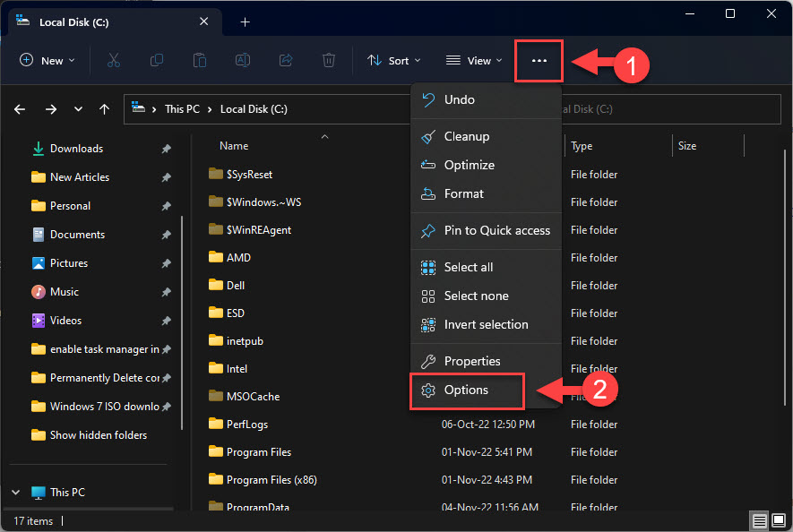793x532 pixels.
Task: Switch to details view icon in status bar
Action: (759, 520)
